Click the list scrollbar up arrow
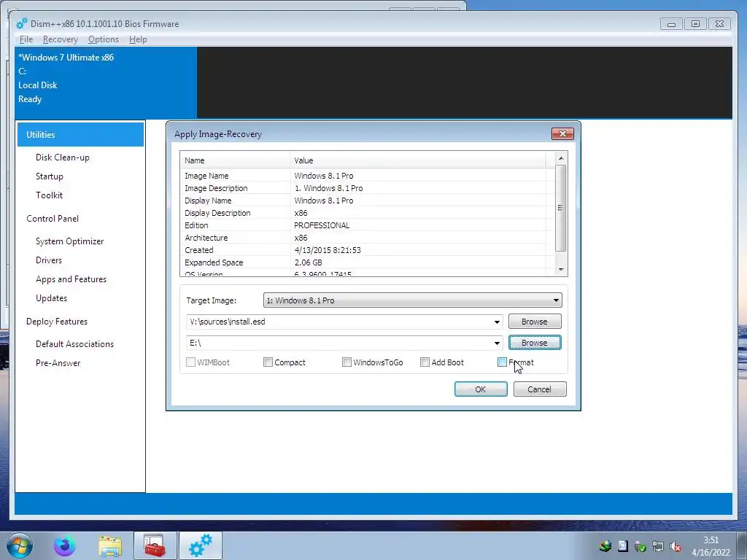This screenshot has height=560, width=747. click(x=561, y=157)
